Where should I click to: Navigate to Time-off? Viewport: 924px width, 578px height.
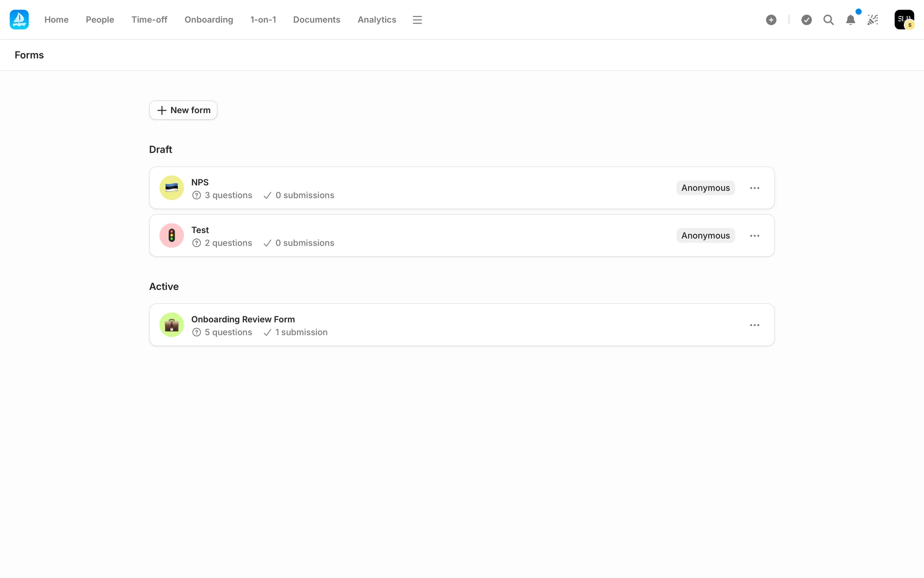149,20
